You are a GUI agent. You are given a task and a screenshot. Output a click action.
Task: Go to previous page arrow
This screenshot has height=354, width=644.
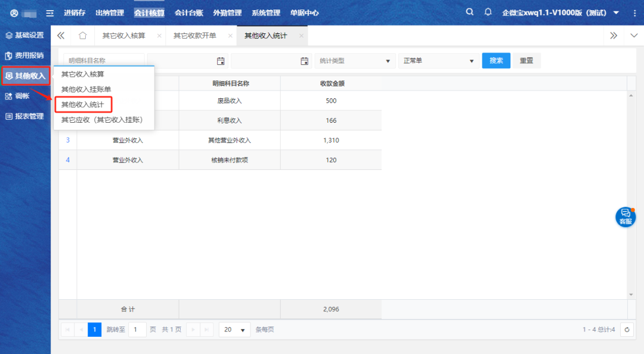pos(81,330)
